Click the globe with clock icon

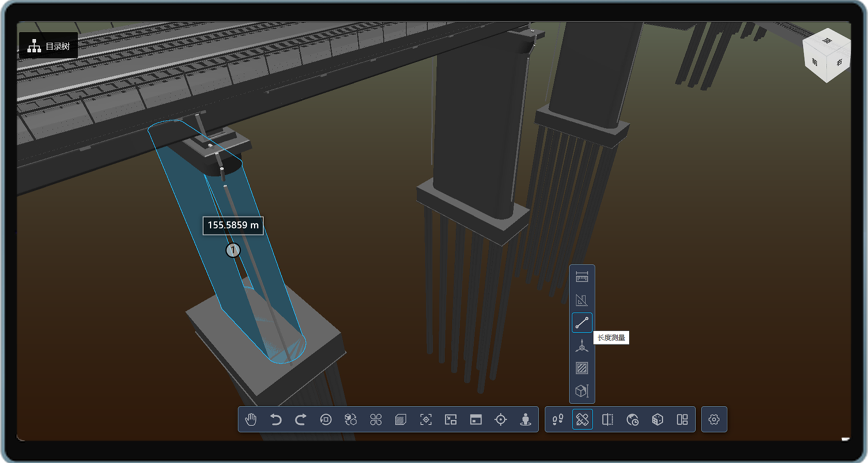(x=632, y=419)
